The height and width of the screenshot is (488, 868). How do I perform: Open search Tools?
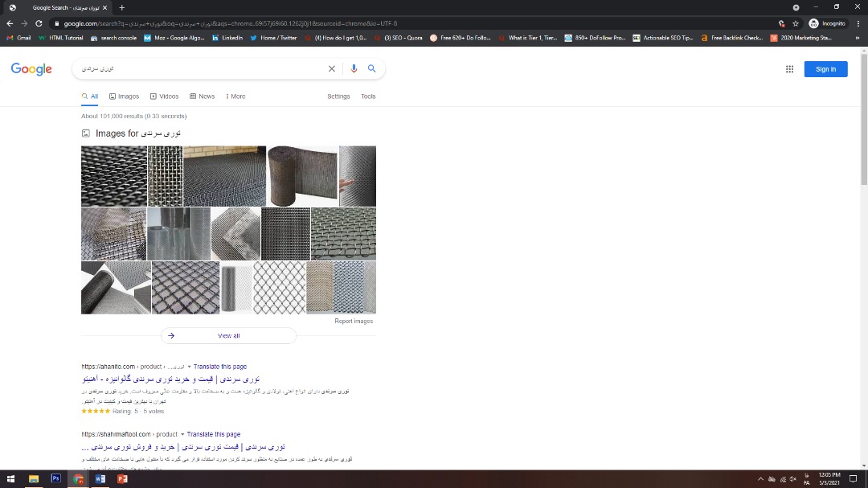(368, 96)
